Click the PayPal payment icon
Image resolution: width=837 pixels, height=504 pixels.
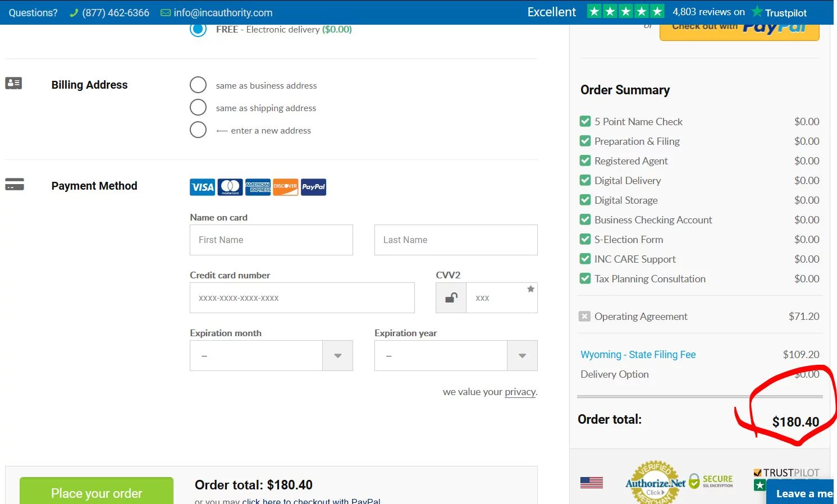point(313,187)
